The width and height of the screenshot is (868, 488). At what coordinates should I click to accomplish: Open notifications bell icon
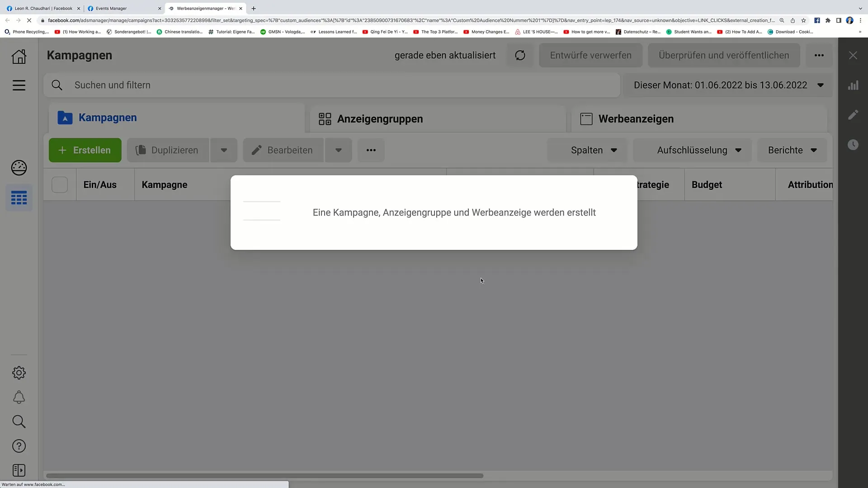(x=19, y=397)
